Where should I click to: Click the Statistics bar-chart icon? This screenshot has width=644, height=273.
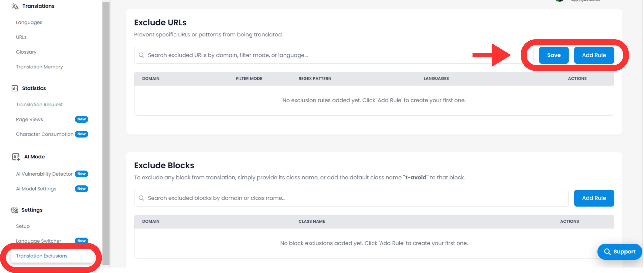tap(15, 88)
